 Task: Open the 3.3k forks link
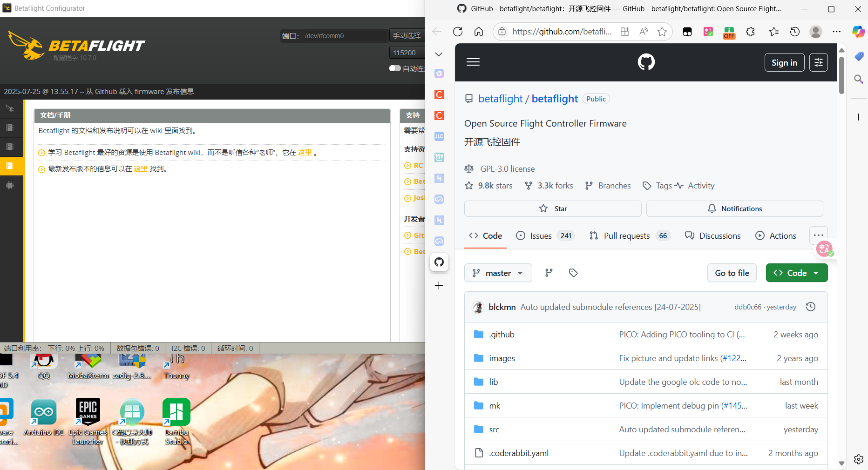pyautogui.click(x=549, y=186)
